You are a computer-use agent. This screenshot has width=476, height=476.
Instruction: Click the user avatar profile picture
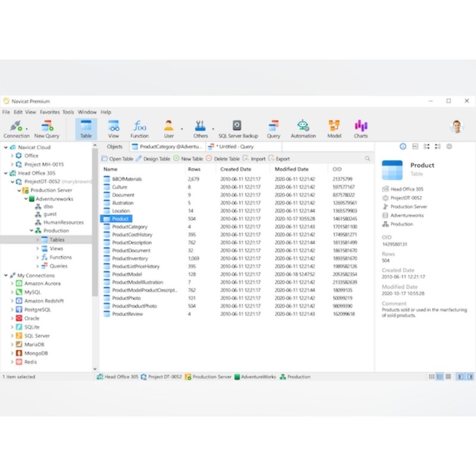point(456,127)
